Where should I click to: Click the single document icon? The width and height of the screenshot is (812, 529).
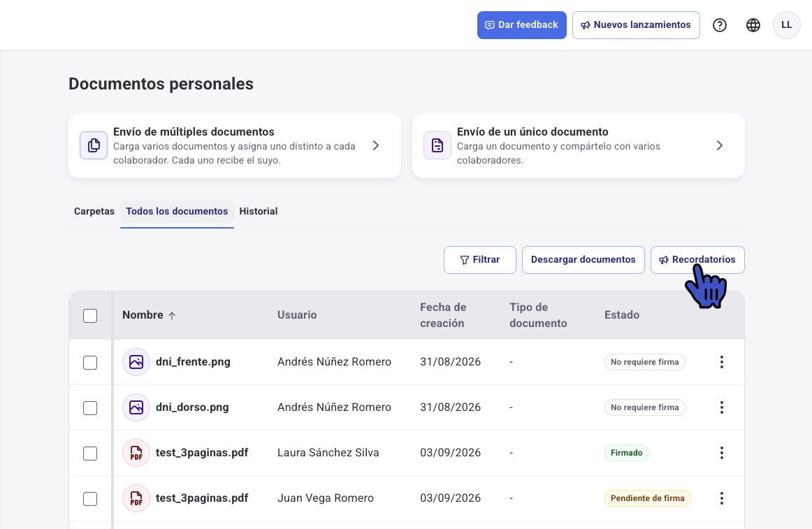point(437,145)
